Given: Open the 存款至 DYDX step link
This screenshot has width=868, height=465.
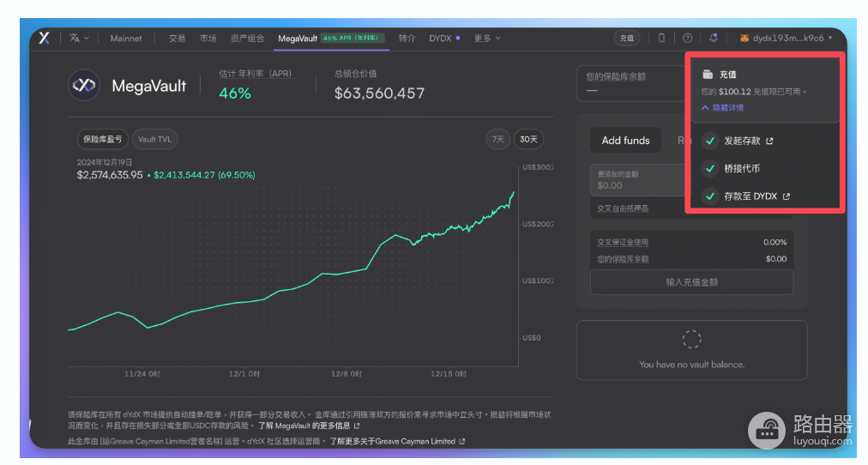Looking at the screenshot, I should pyautogui.click(x=756, y=196).
